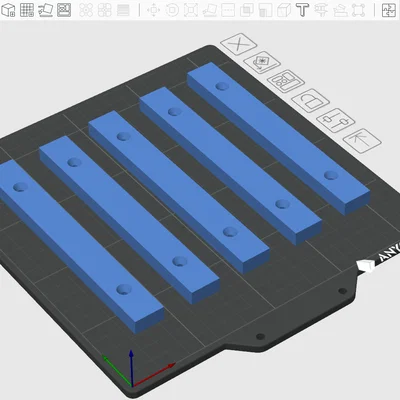
Task: Select the blue bar cut off at left edge
Action: click(79, 245)
